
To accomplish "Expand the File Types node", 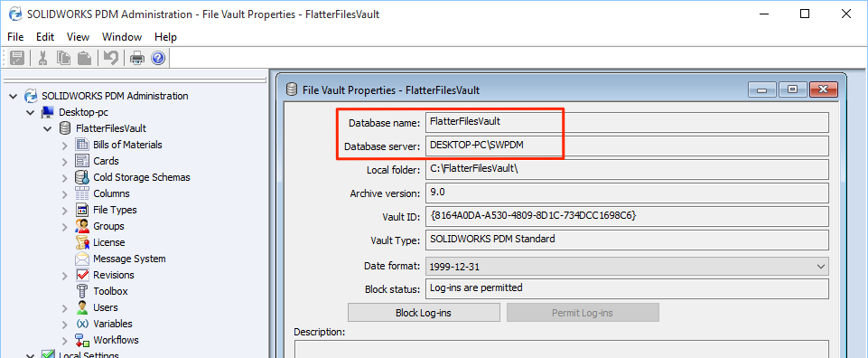I will pos(65,210).
